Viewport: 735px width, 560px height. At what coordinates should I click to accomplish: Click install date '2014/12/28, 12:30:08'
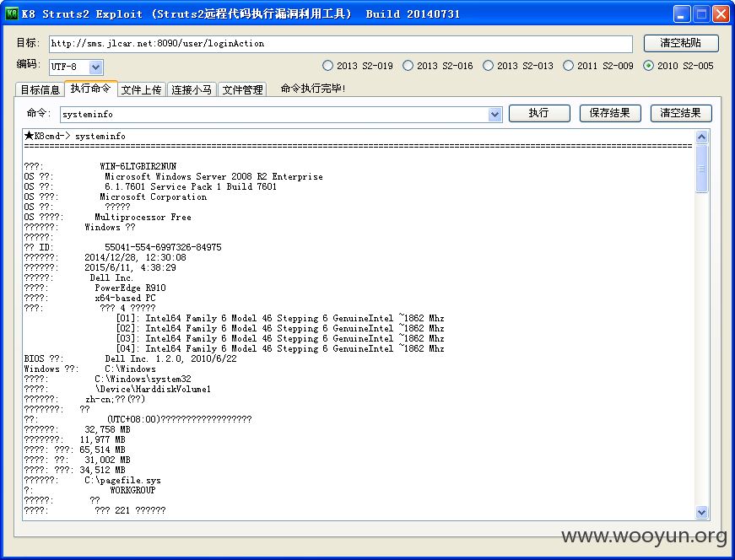(x=136, y=258)
